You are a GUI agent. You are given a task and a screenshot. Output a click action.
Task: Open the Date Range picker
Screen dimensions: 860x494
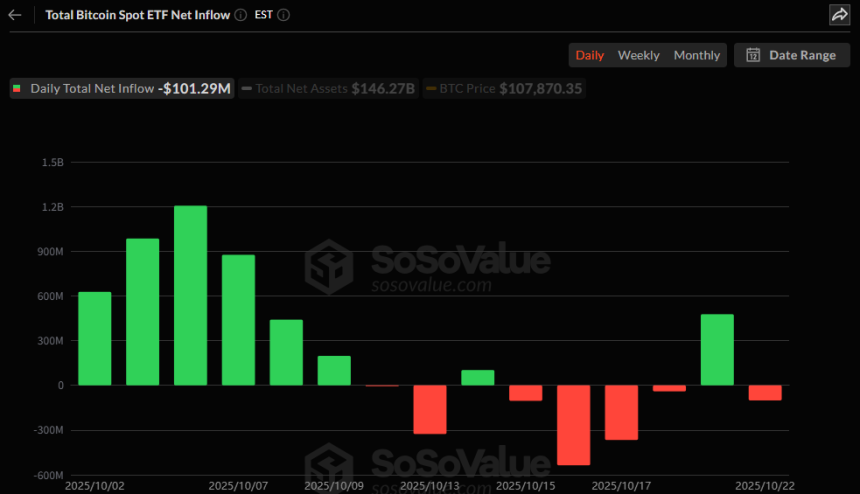[x=792, y=55]
